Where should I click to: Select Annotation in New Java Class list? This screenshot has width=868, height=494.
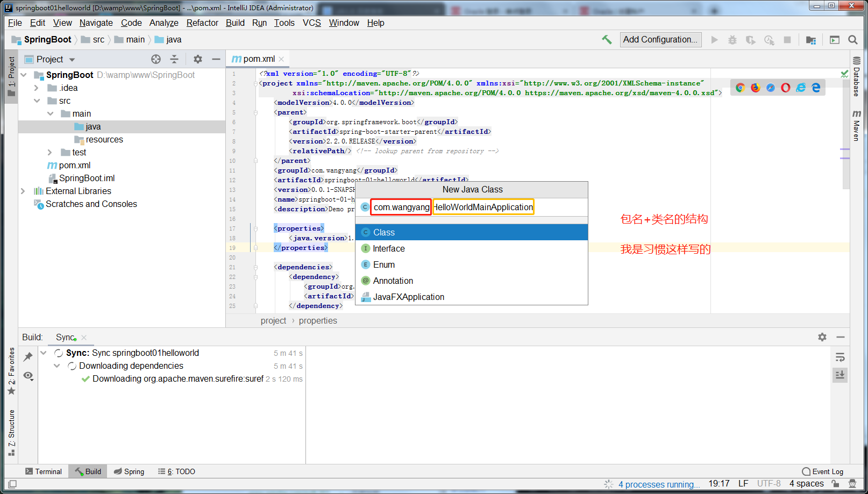[472, 281]
